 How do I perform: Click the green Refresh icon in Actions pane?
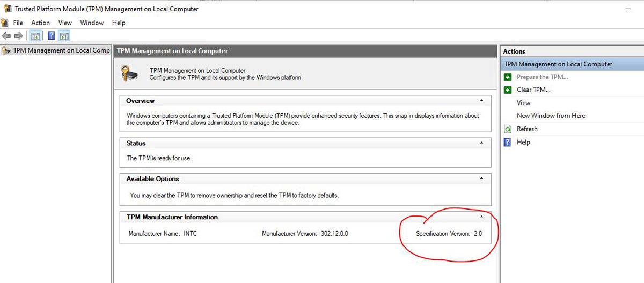click(x=508, y=129)
